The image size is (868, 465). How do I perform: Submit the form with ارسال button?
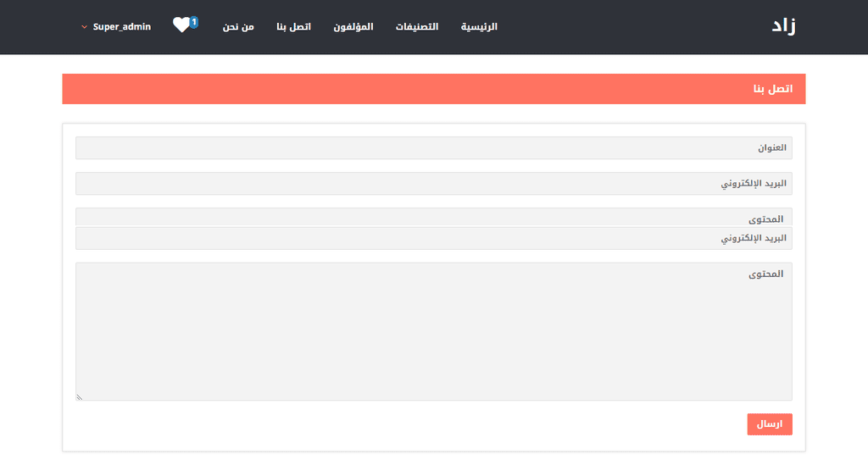click(770, 424)
